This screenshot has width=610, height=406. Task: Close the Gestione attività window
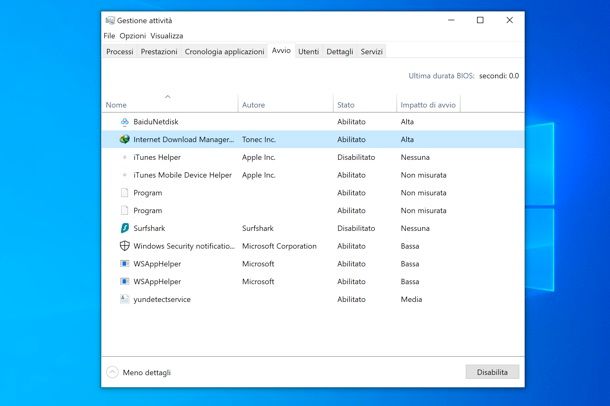(x=510, y=20)
